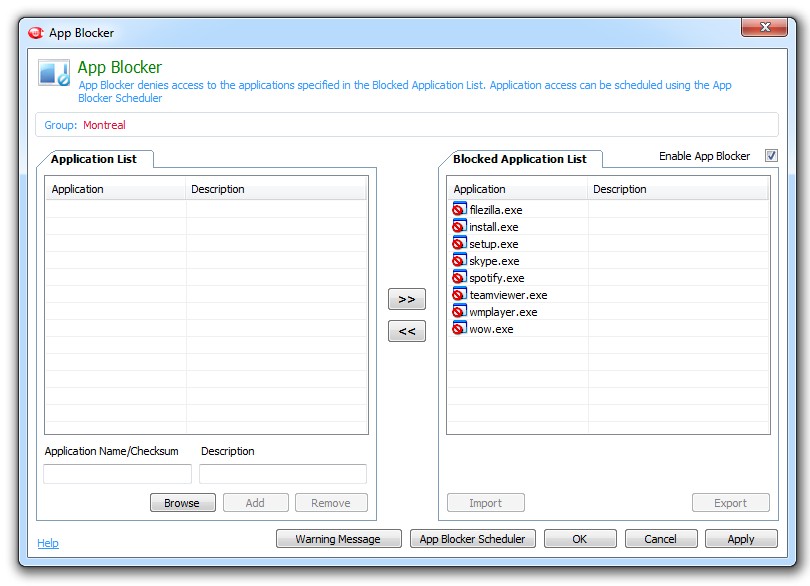The width and height of the screenshot is (810, 586).
Task: Click Import under the blocked list
Action: 485,502
